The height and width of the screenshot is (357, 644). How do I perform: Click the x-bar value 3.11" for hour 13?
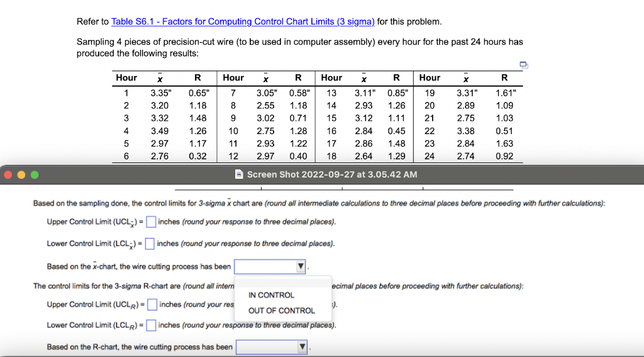tap(365, 93)
